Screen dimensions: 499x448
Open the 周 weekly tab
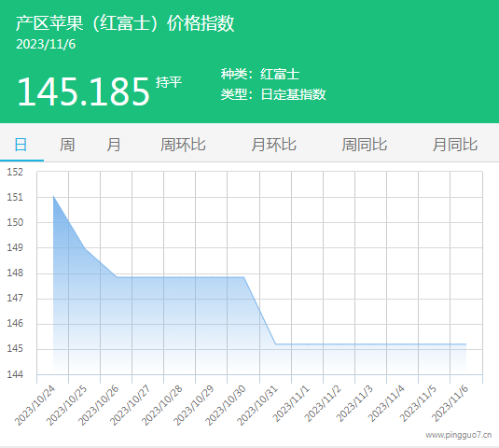click(67, 145)
